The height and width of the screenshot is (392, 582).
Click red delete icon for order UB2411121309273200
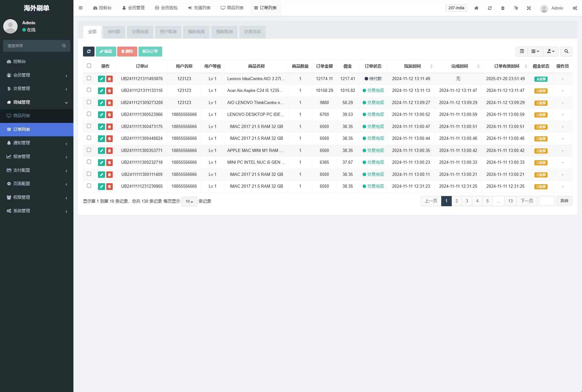coord(110,103)
